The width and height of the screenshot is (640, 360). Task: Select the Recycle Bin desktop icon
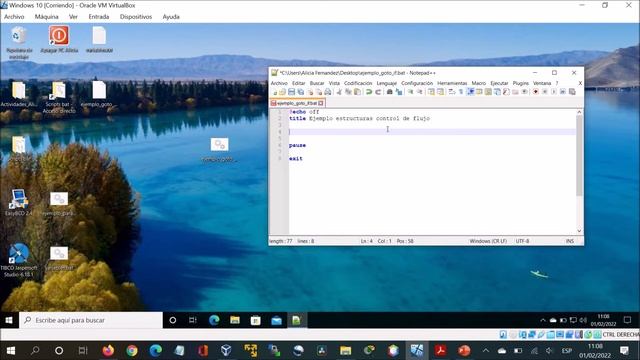pos(19,42)
